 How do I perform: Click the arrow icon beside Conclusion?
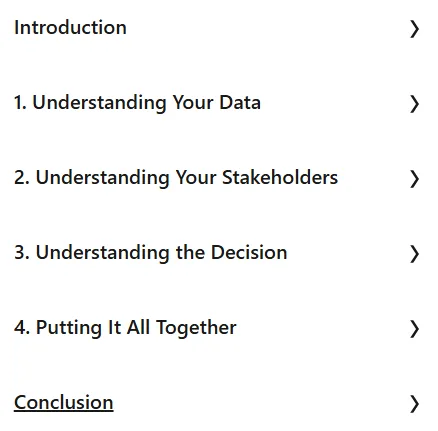(414, 404)
